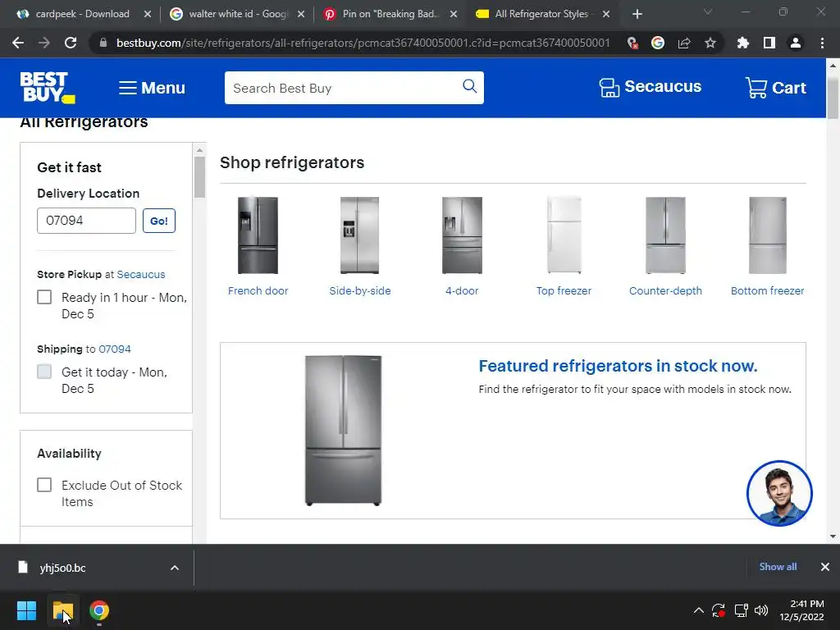This screenshot has width=840, height=630.
Task: Show all downloads
Action: tap(778, 567)
